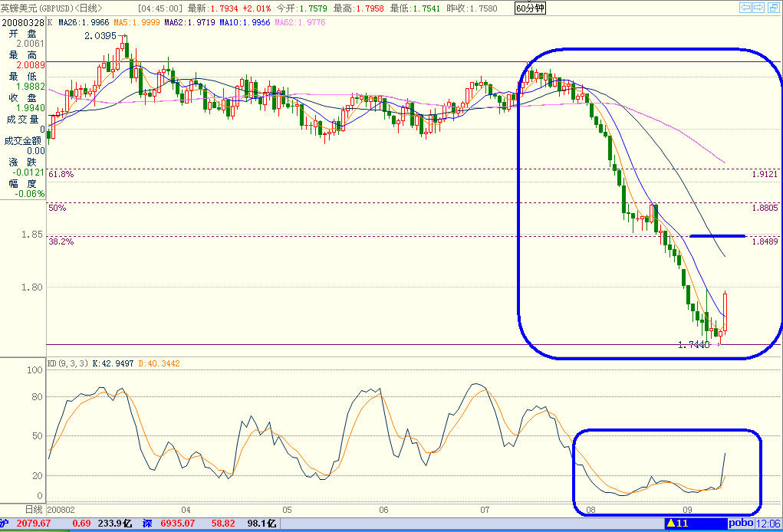783x532 pixels.
Task: Click the 开盘 open price label
Action: click(x=23, y=34)
